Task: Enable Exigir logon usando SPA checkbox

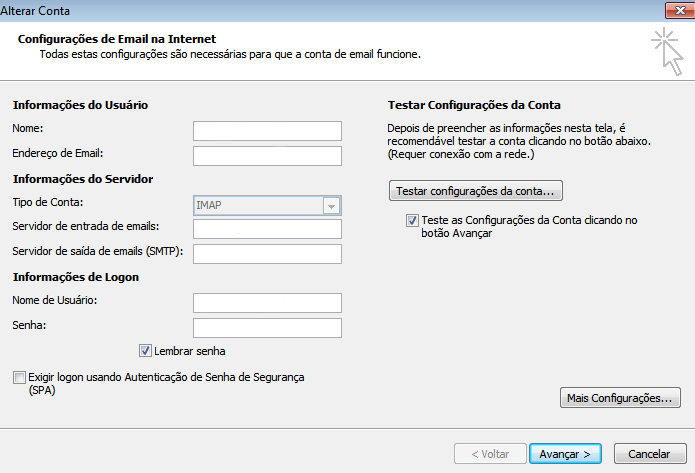Action: tap(19, 377)
